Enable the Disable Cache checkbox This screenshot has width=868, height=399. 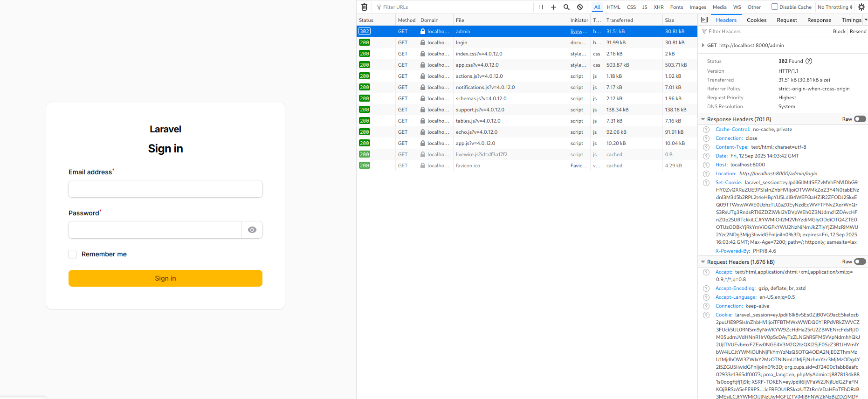point(775,7)
